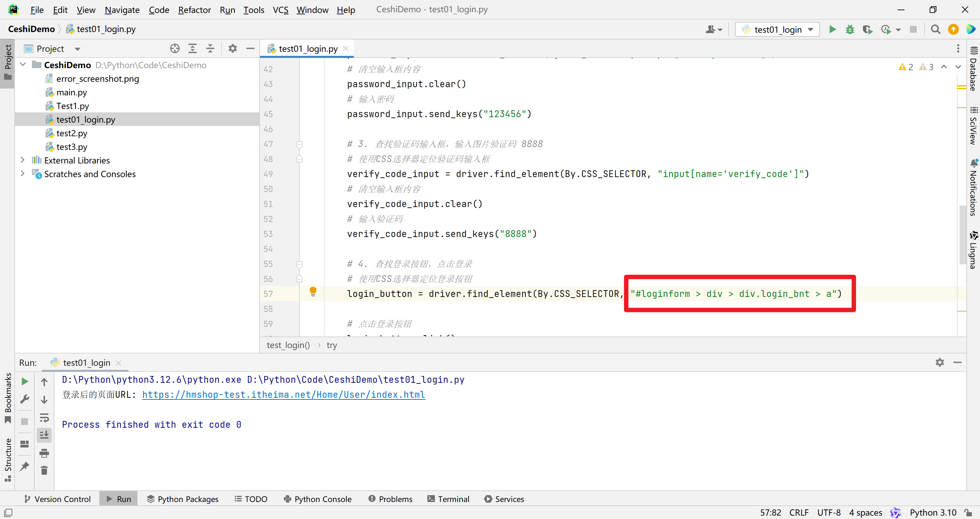Toggle scroll to end in Run console

(44, 435)
